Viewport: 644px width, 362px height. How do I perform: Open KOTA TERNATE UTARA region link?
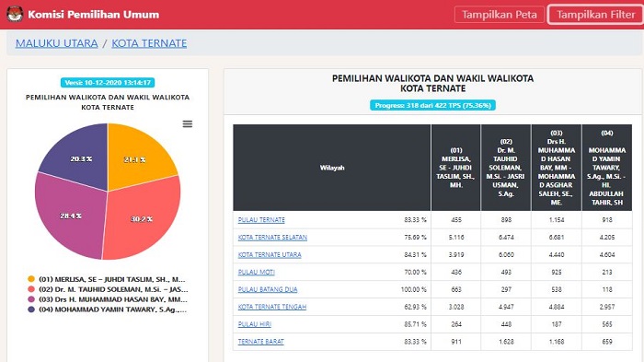(x=270, y=254)
